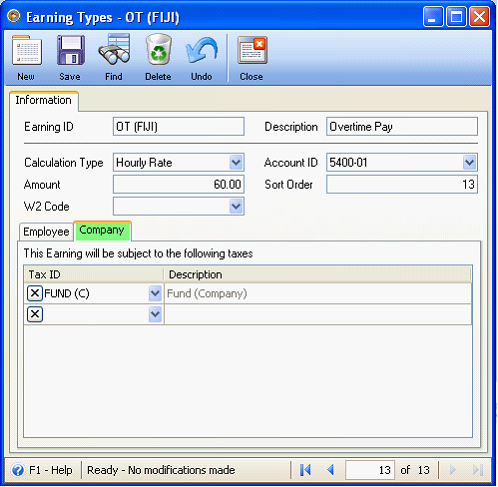Select the Information tab

tap(44, 100)
